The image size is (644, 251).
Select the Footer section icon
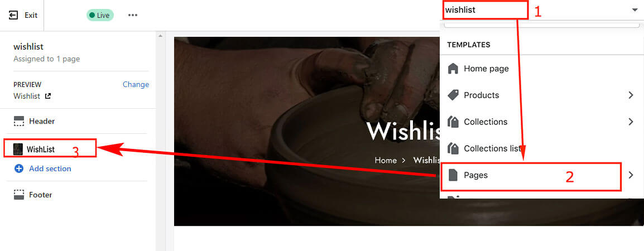(19, 195)
